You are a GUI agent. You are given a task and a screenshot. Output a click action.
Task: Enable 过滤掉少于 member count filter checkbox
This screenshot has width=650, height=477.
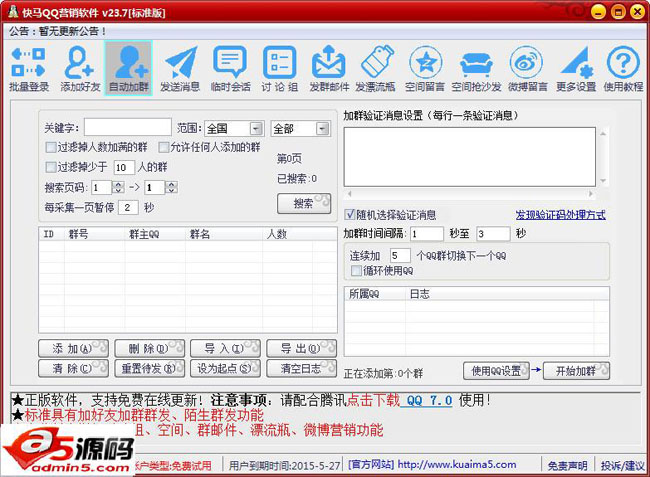(x=51, y=167)
